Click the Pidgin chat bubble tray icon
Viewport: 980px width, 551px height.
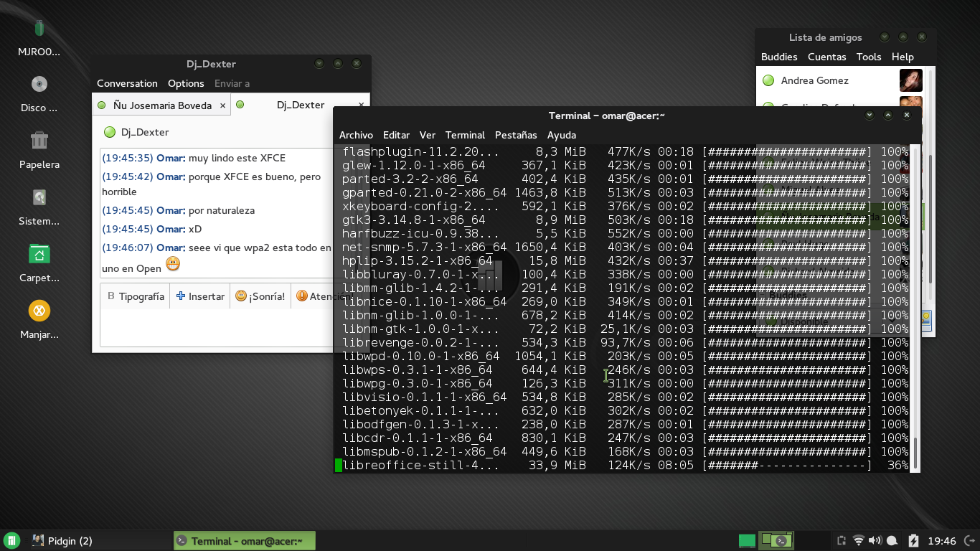click(892, 541)
